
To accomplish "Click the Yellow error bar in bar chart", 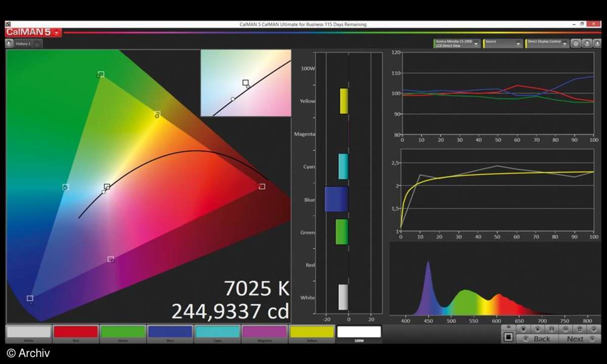I will 344,101.
